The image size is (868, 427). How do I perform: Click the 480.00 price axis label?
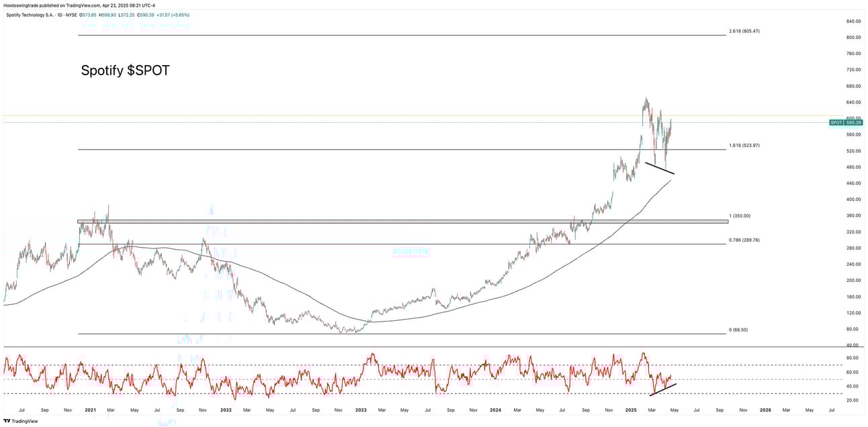pos(853,167)
